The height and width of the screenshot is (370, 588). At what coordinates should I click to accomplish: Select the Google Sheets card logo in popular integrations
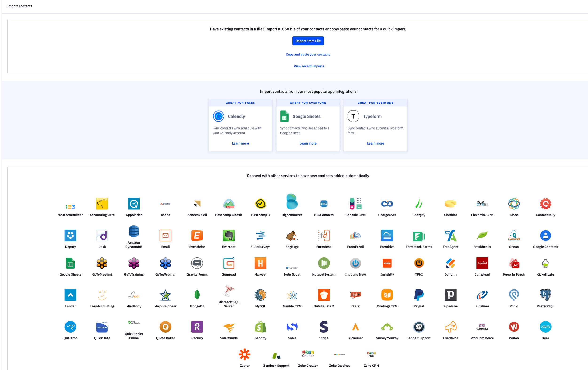click(x=284, y=116)
